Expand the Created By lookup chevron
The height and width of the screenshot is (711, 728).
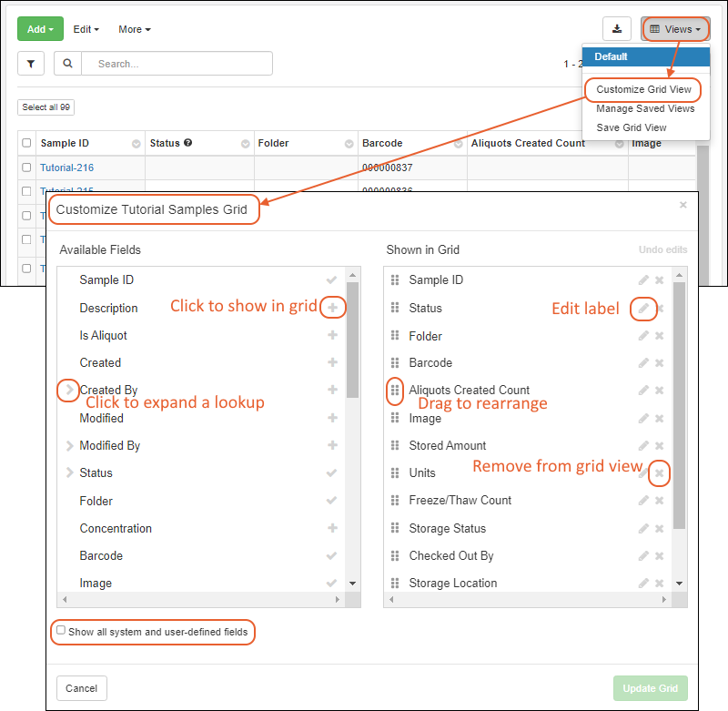[69, 391]
